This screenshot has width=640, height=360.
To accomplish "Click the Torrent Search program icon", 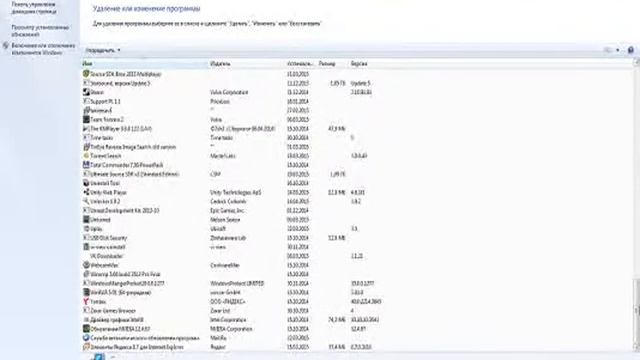I will coord(86,156).
